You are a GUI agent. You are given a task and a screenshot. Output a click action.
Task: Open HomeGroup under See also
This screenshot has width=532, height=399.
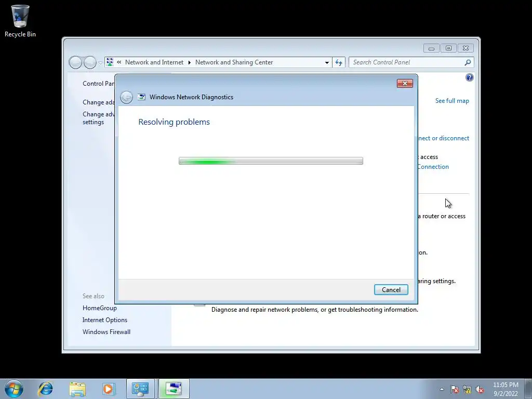[99, 308]
